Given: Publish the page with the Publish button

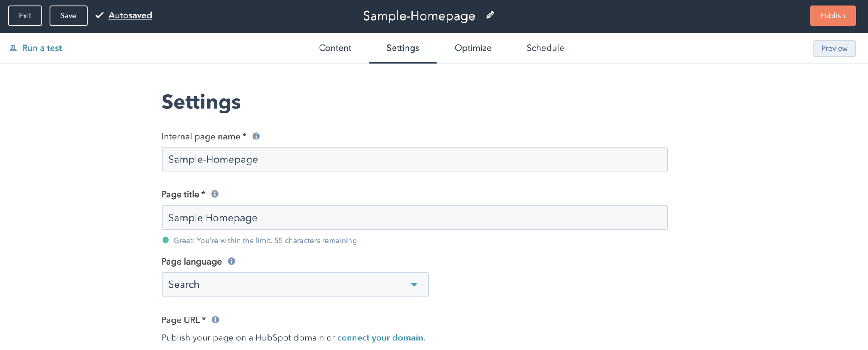Looking at the screenshot, I should point(833,16).
